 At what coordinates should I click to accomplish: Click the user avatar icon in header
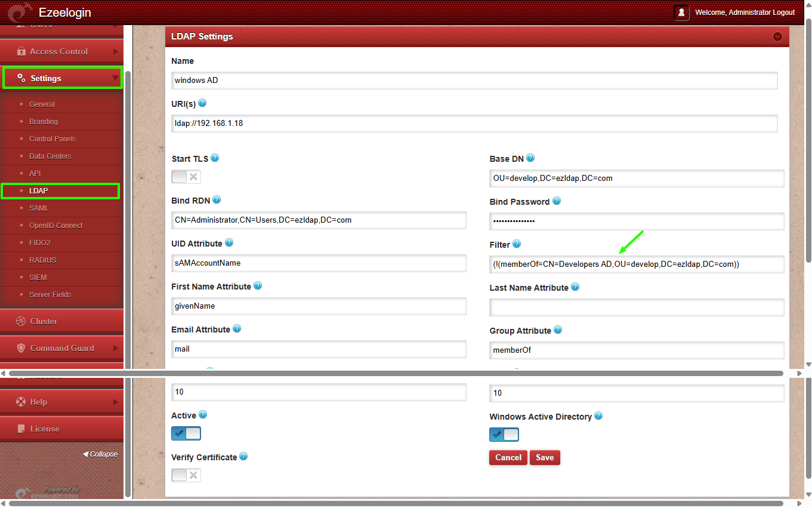click(681, 13)
